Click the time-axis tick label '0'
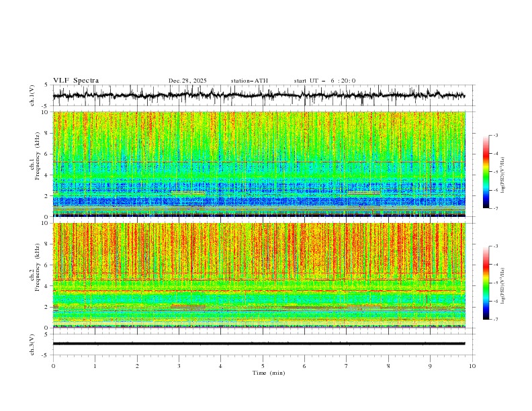Viewport: 532px width, 411px height. 53,366
